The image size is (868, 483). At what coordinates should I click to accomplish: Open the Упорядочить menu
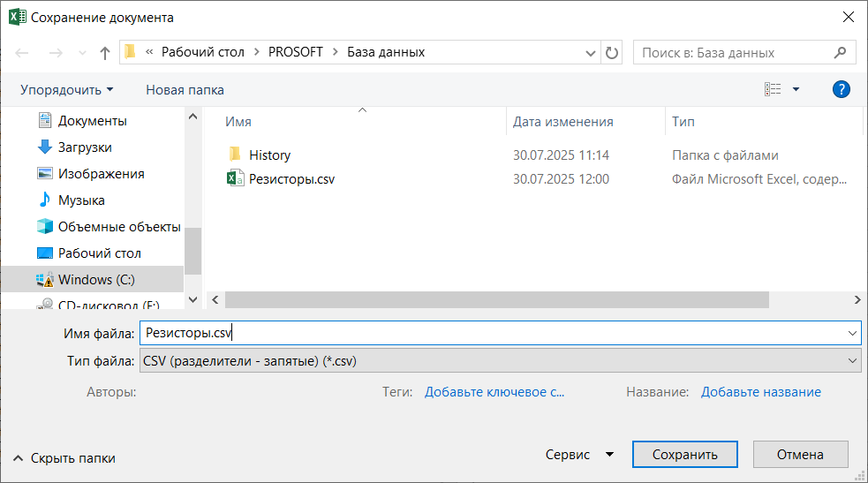66,90
